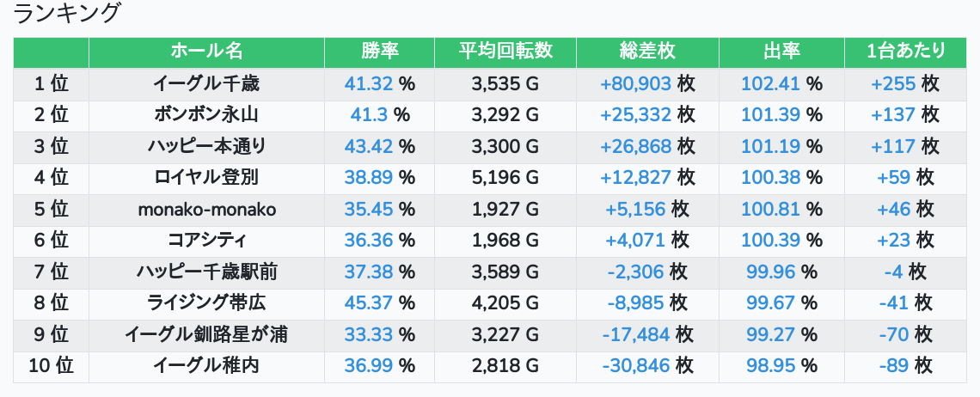Select the monako-monako hall name
980x397 pixels.
[206, 210]
